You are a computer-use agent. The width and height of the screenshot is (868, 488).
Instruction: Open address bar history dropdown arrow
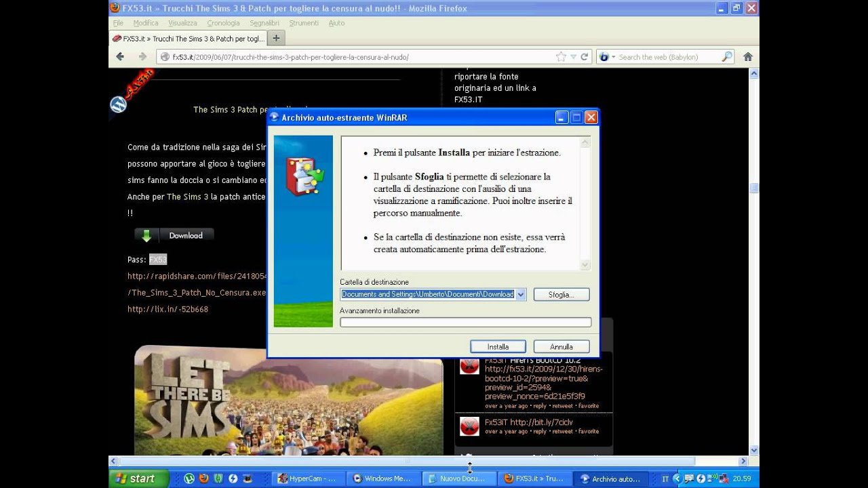tap(574, 57)
